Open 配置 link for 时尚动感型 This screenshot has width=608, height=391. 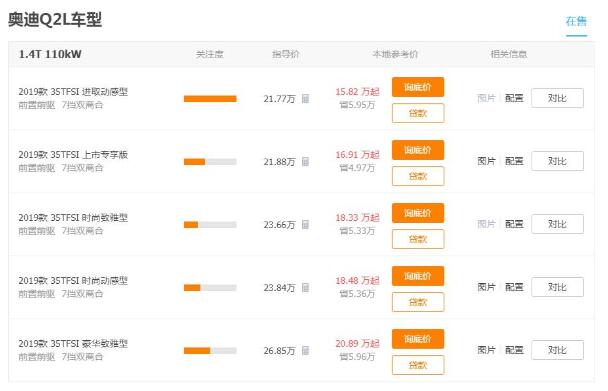point(514,287)
